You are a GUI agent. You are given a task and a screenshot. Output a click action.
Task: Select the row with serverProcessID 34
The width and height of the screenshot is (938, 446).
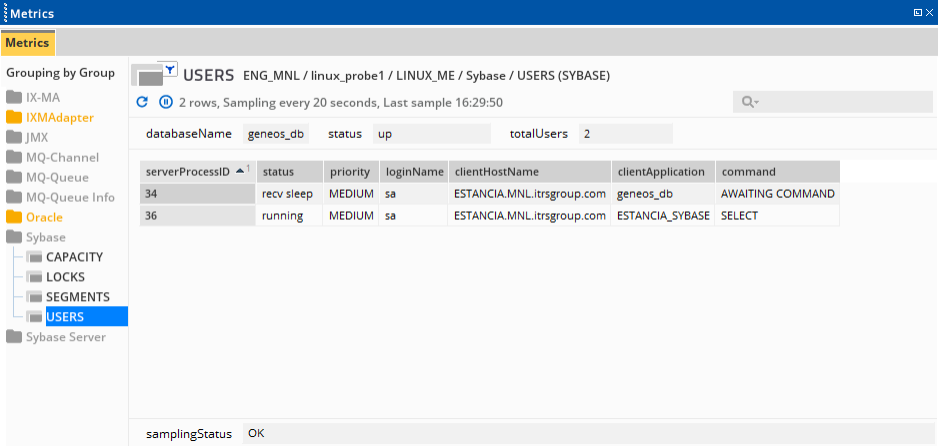[x=489, y=194]
